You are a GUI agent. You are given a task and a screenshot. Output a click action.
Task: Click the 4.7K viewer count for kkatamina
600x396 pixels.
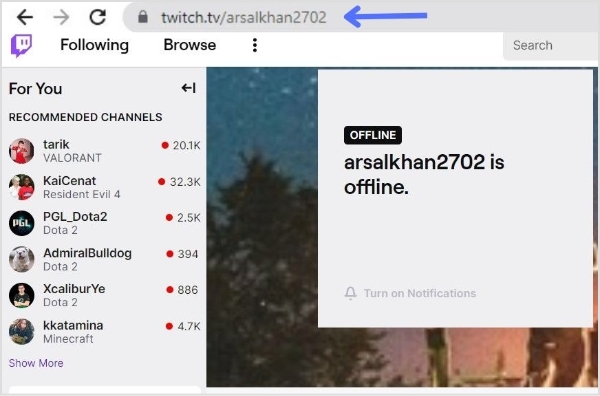point(189,326)
